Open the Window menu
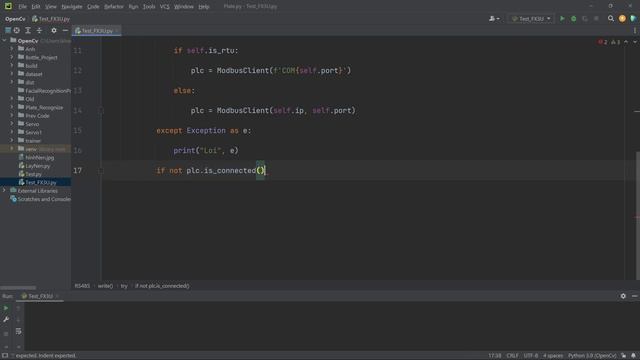This screenshot has height=360, width=640. [x=184, y=7]
